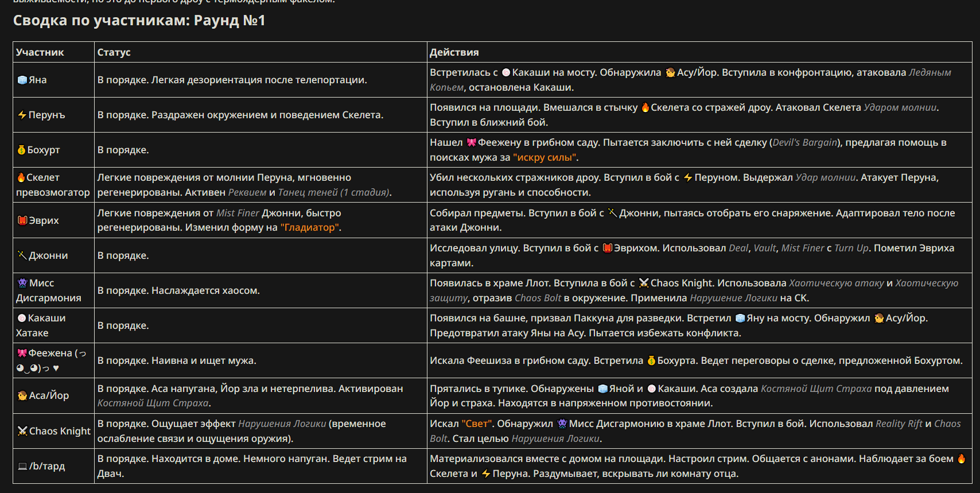Screen dimensions: 980x493
Task: Click the money bag icon beside Бохурт's name
Action: pos(22,150)
